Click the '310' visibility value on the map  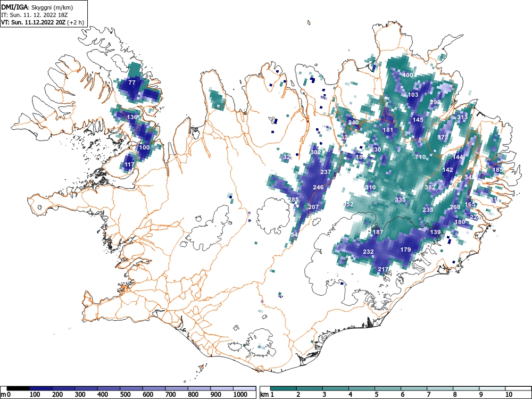pyautogui.click(x=370, y=187)
